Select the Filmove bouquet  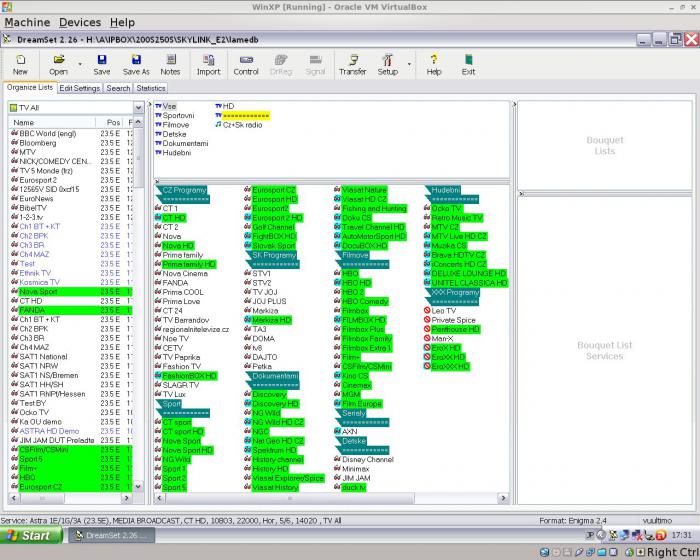point(172,125)
